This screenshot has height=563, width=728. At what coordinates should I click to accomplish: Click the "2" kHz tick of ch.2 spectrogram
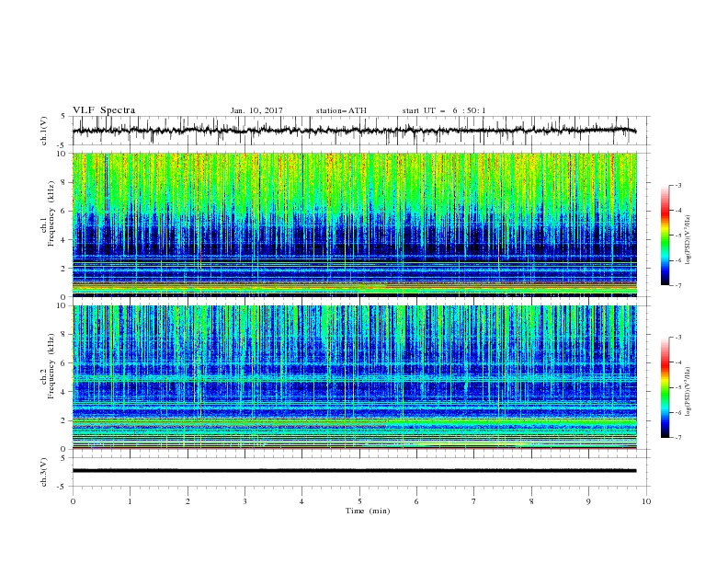65,420
